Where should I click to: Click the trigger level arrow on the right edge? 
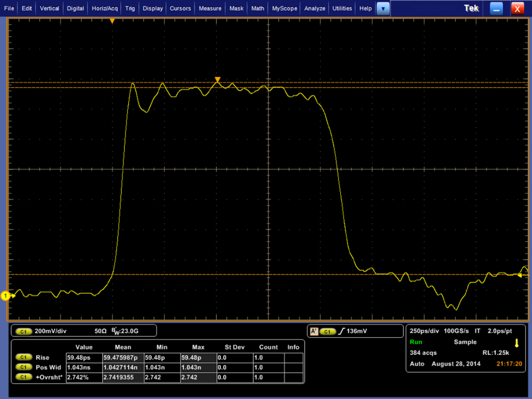pyautogui.click(x=519, y=275)
